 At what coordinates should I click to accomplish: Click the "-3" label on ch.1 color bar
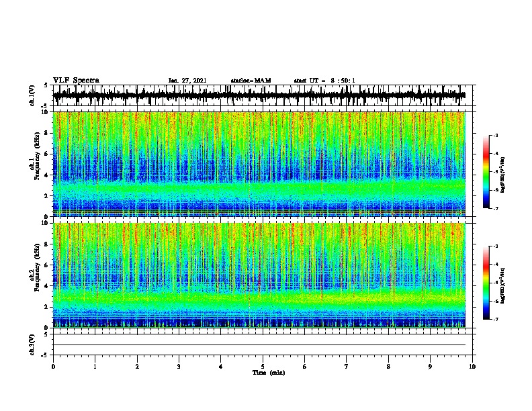click(x=496, y=135)
